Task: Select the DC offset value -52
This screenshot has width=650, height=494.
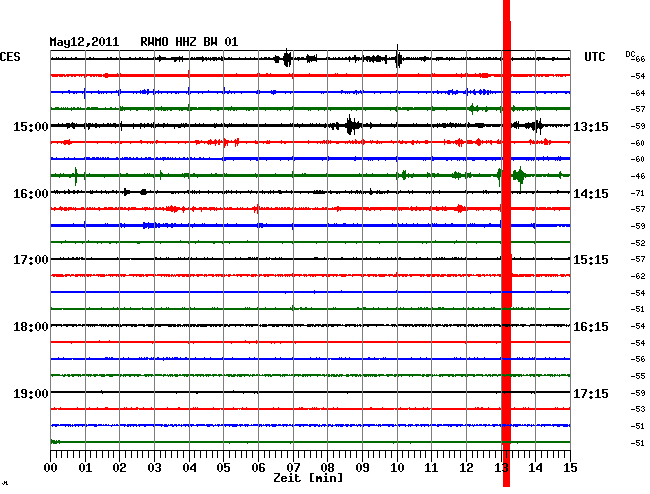Action: coord(638,243)
